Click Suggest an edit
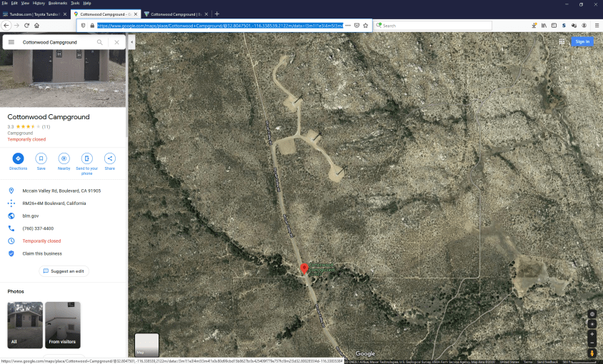The image size is (603, 364). click(64, 271)
